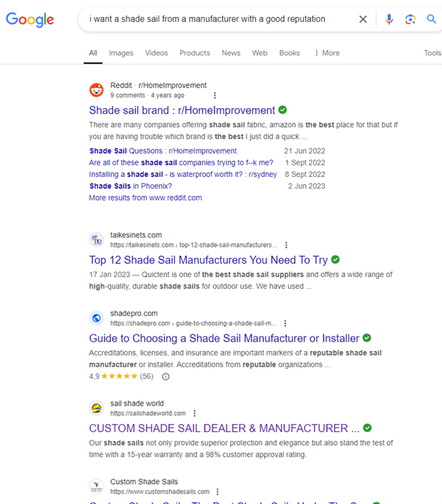Click More results from www.reddit.com
Image resolution: width=442 pixels, height=504 pixels.
(146, 198)
